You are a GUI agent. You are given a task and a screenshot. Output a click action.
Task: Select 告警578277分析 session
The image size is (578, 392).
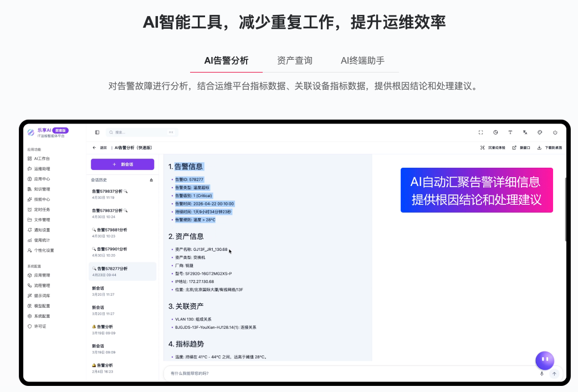tap(122, 271)
